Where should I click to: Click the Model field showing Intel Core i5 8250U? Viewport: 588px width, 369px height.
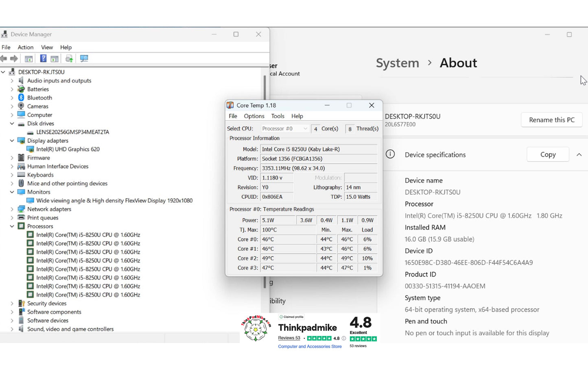[319, 149]
